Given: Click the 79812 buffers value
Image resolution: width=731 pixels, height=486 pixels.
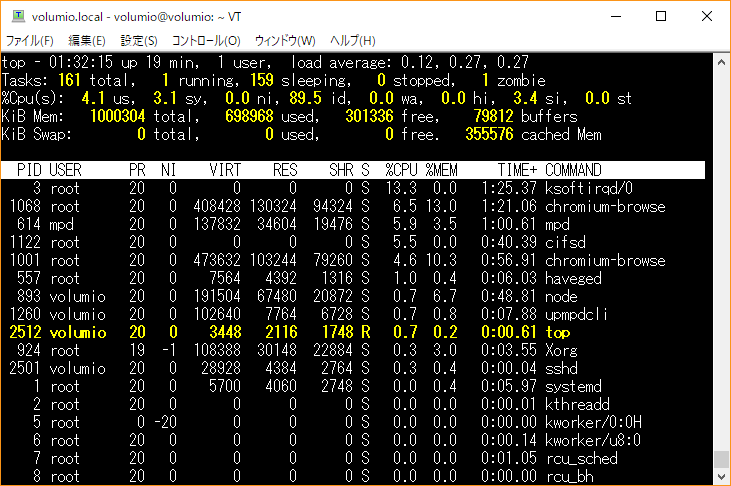Looking at the screenshot, I should 493,116.
